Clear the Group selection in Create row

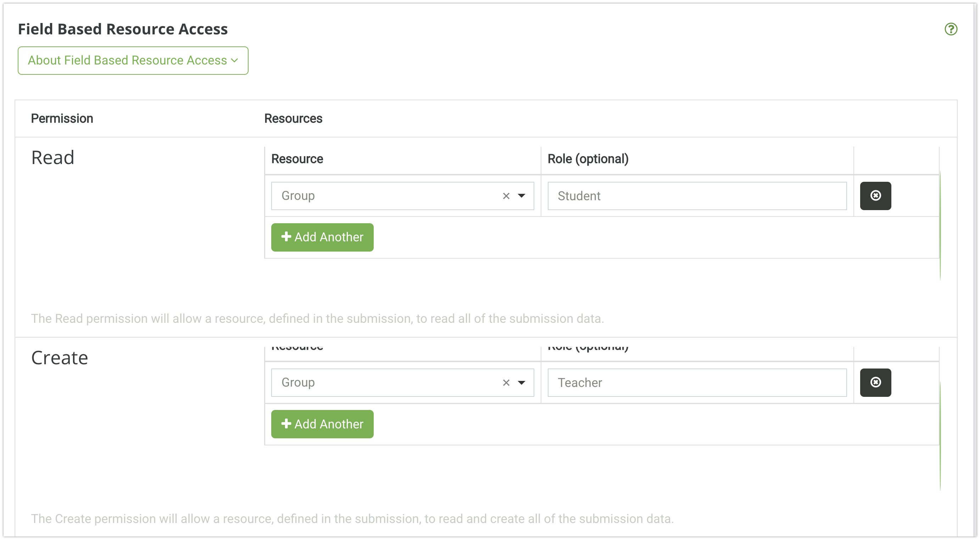point(506,383)
